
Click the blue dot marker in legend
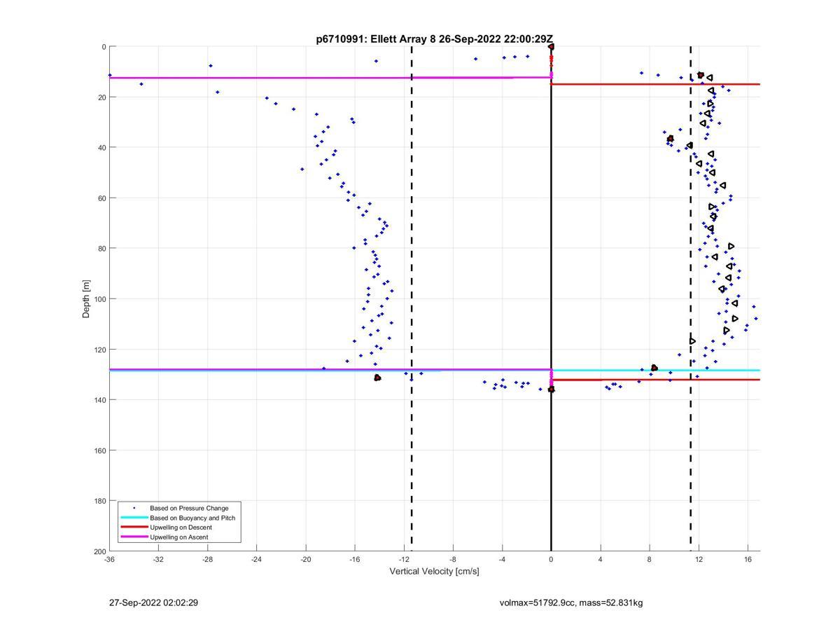(134, 508)
